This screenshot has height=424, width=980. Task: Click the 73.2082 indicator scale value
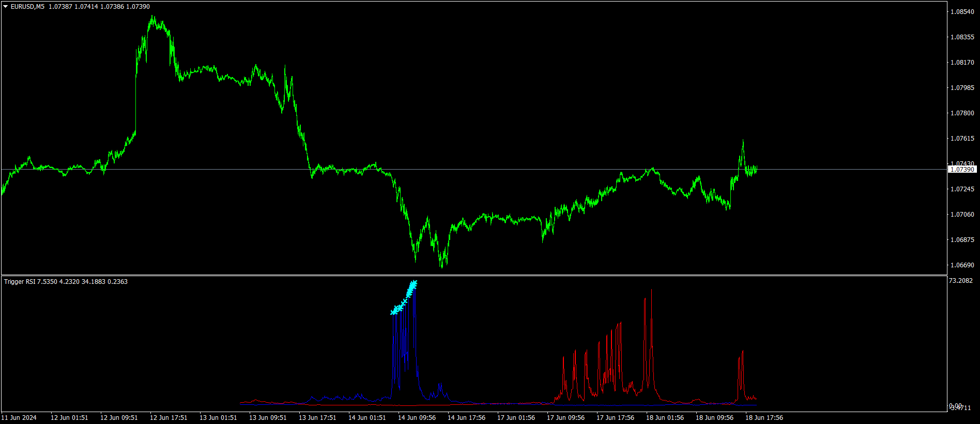point(961,281)
